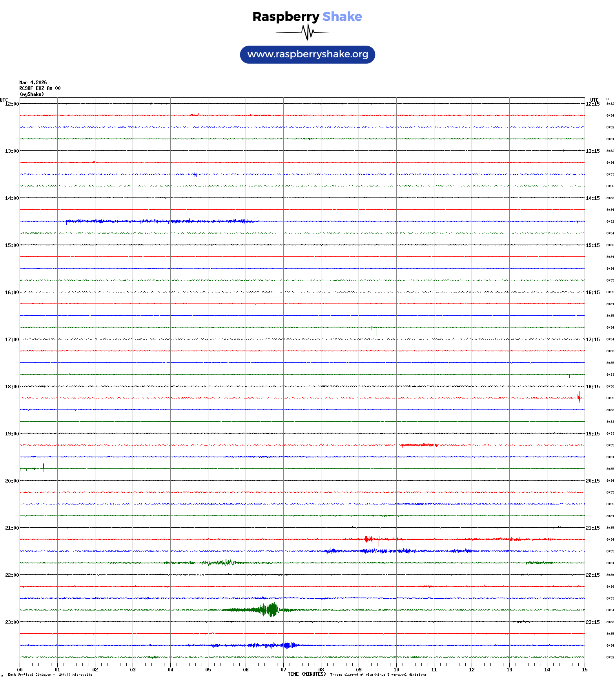Click the TIME (MINUTES) axis label
This screenshot has width=616, height=680.
pos(306,674)
